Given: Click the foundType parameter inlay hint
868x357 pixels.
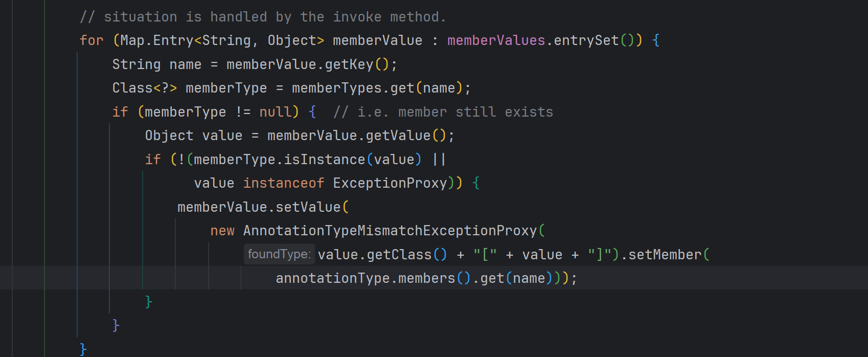Looking at the screenshot, I should click(279, 254).
